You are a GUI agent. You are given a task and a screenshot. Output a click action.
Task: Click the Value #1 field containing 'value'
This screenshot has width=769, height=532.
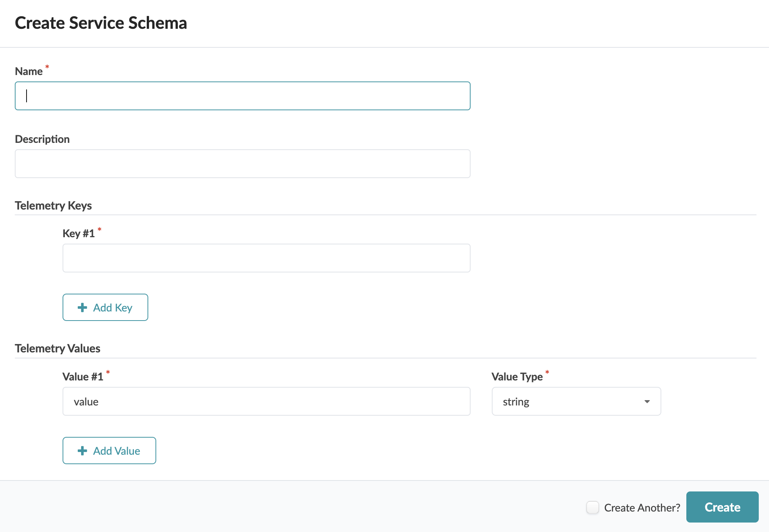click(x=266, y=402)
